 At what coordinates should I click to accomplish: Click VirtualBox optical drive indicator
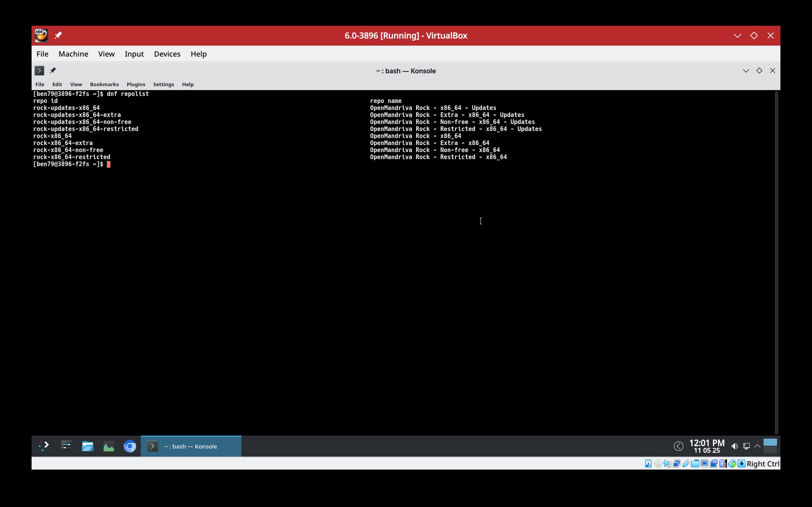[658, 464]
